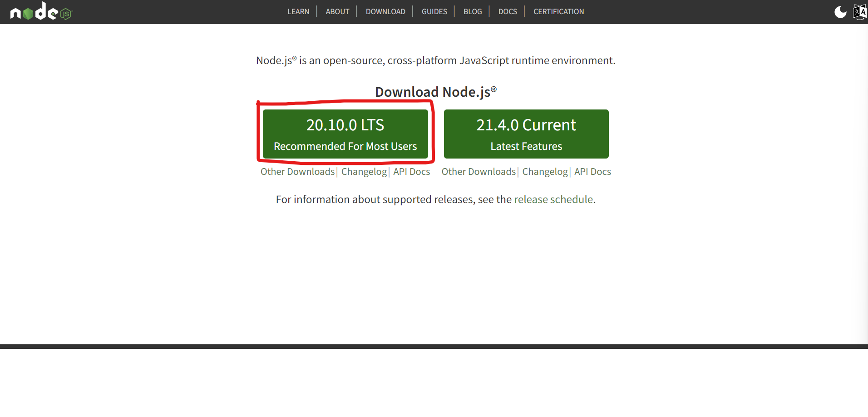Follow the release schedule link
Image resolution: width=868 pixels, height=417 pixels.
[553, 199]
